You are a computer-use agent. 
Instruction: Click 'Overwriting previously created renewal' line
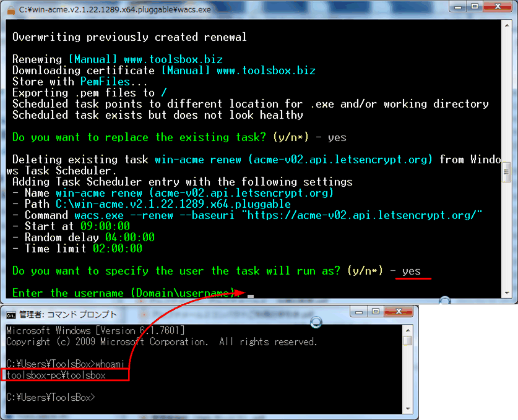(x=129, y=37)
